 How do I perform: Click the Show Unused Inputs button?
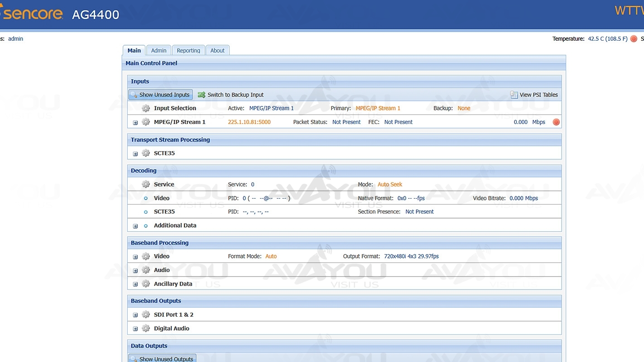click(x=160, y=95)
